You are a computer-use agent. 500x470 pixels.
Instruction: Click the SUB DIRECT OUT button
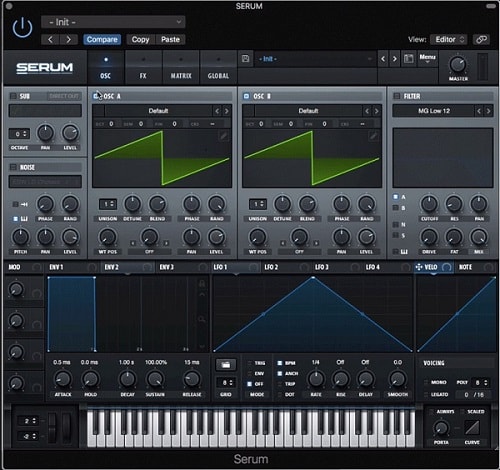coord(64,96)
